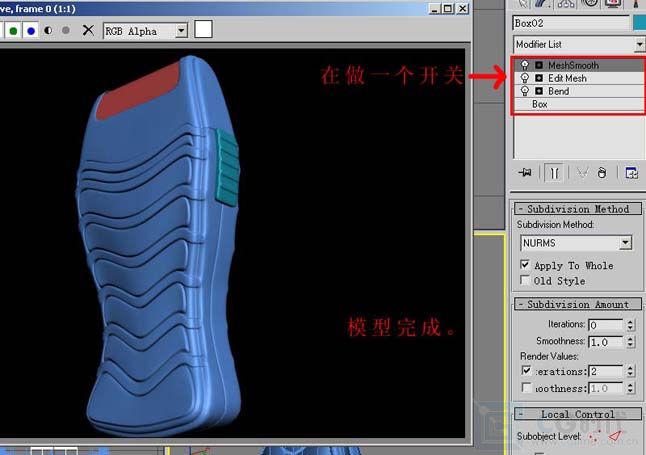Select the base Box object in stack
Screen dimensions: 646x455
pos(539,104)
